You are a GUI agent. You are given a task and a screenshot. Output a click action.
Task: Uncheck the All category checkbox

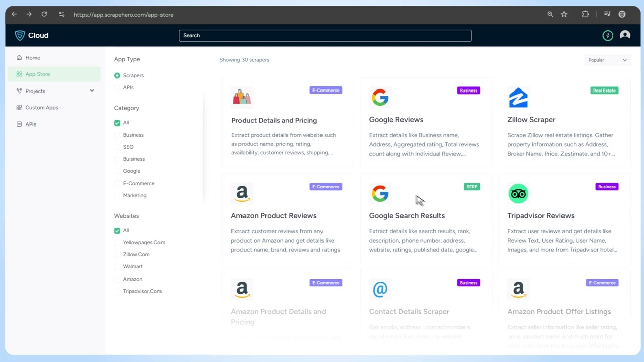[x=117, y=123]
